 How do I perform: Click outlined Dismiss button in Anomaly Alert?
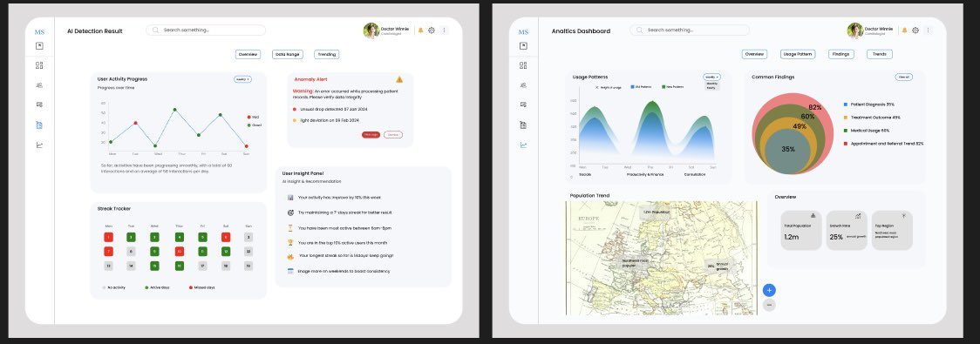point(392,134)
